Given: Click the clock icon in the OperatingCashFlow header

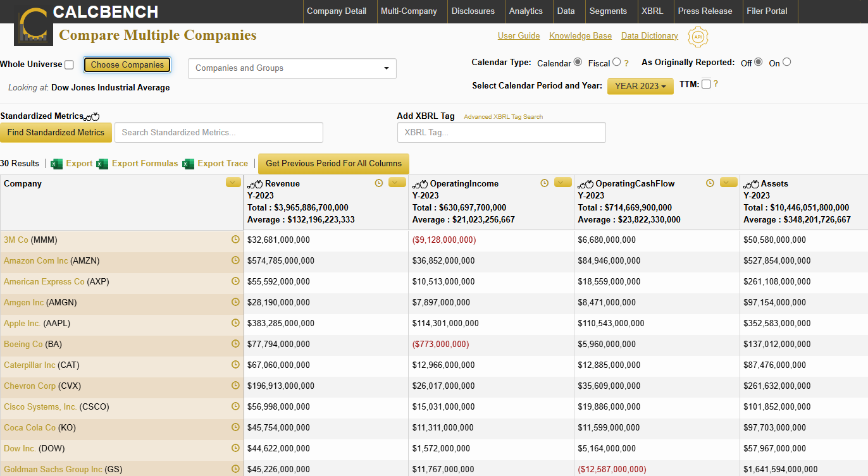Looking at the screenshot, I should [x=710, y=183].
